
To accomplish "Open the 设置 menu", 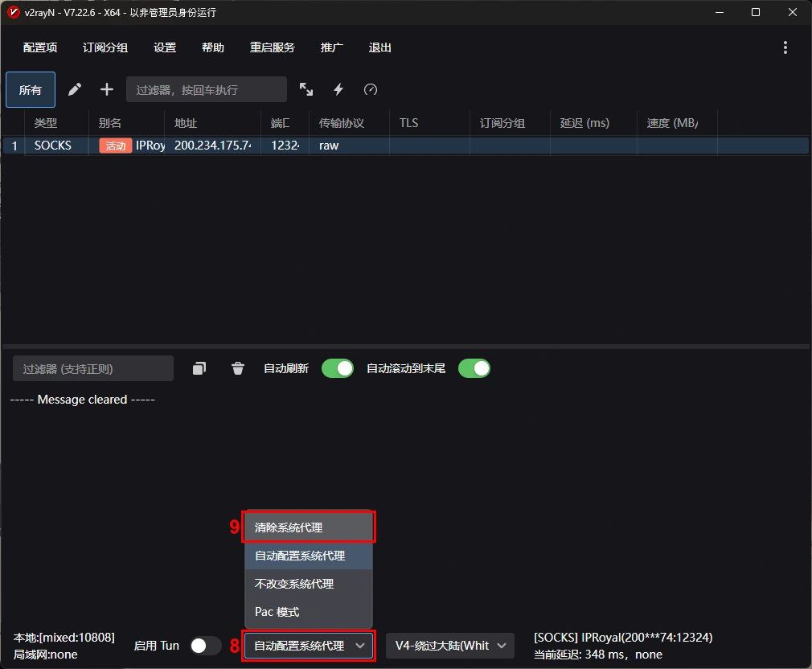I will (x=165, y=47).
